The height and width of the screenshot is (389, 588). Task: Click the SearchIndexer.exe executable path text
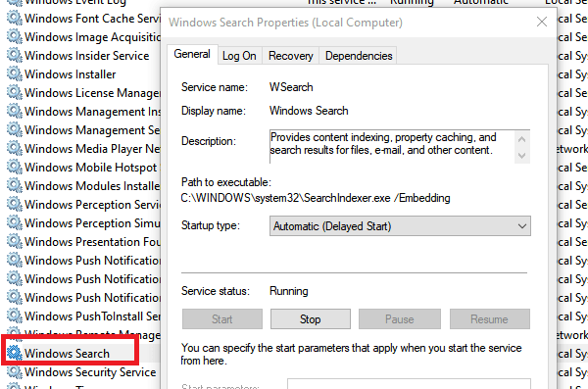316,198
